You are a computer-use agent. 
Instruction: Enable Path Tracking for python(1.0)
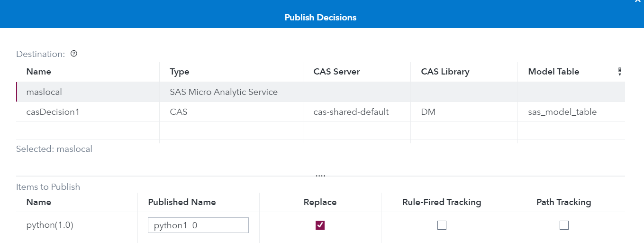[x=564, y=225]
